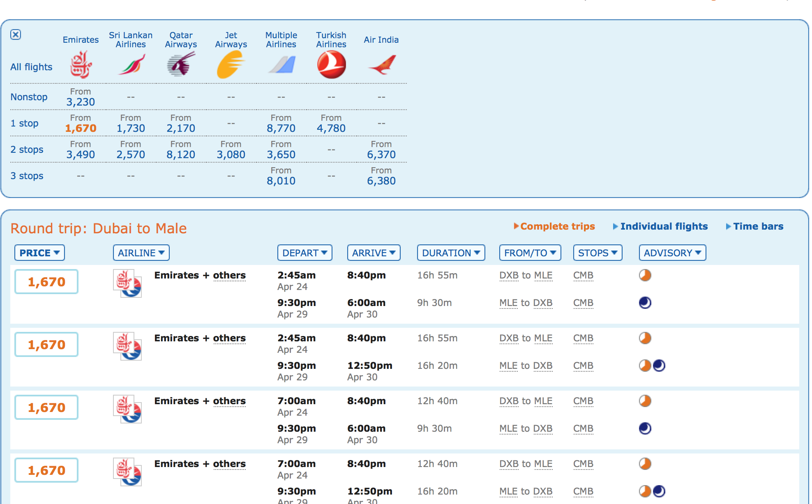Switch to Individual flights view

663,226
